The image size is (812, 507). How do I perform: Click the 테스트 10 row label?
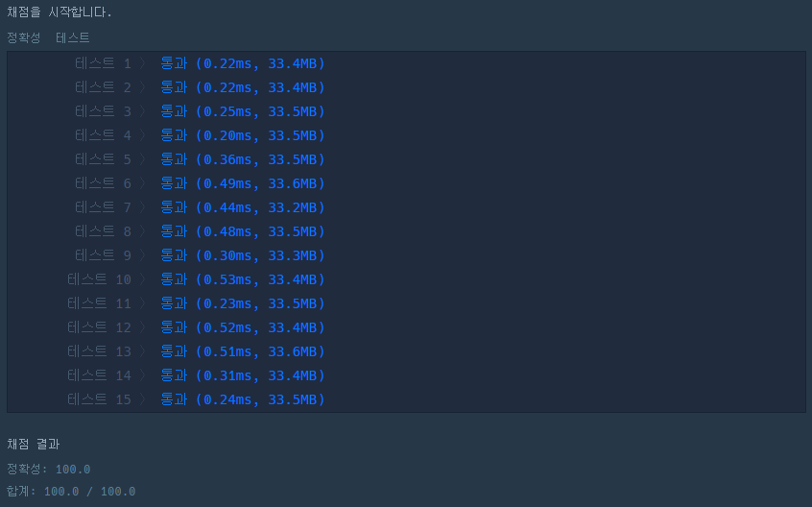(99, 279)
